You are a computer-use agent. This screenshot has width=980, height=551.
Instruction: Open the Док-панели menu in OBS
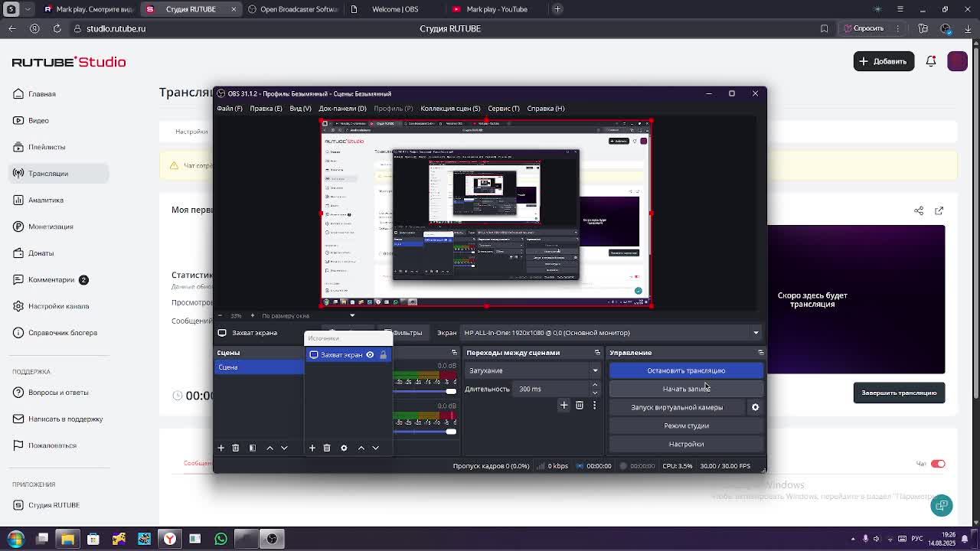pos(342,109)
